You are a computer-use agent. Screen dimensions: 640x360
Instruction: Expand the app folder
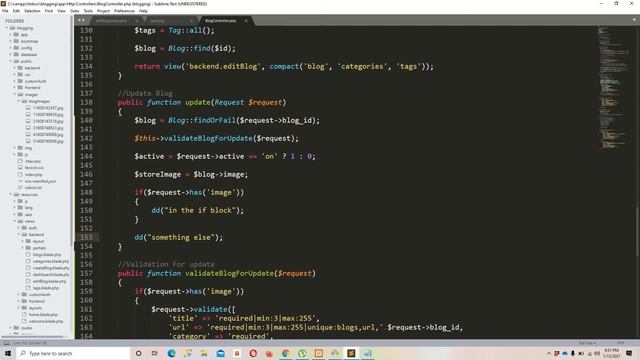11,35
